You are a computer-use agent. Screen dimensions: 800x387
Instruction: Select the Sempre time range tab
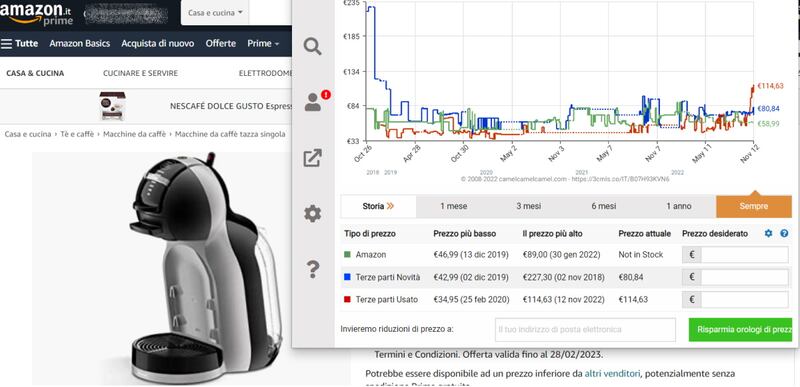point(754,206)
